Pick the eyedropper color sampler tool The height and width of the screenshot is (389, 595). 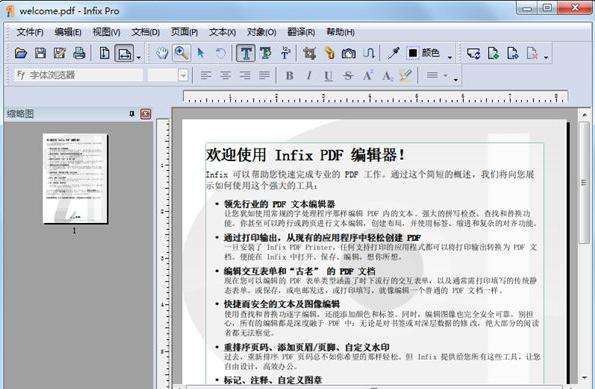pos(394,53)
